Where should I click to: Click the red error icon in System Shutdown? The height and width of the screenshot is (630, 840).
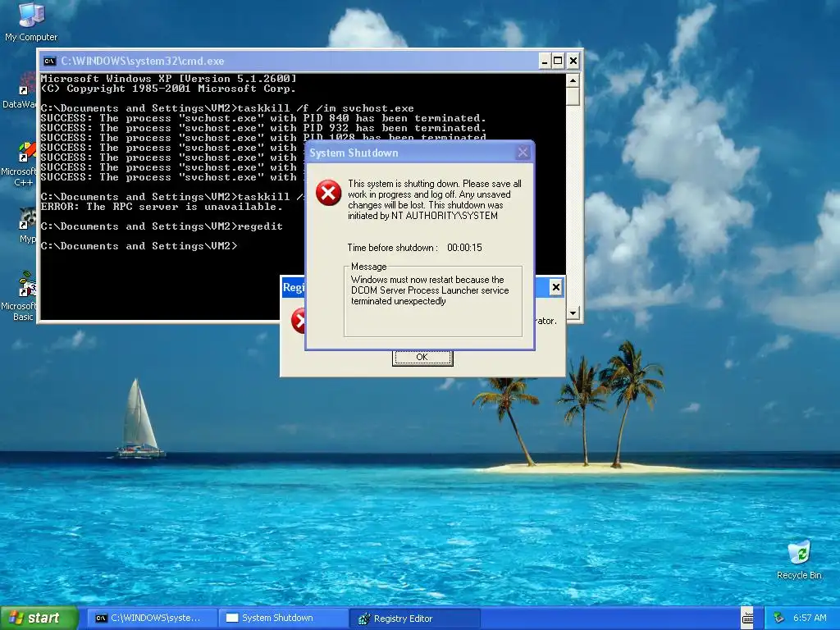(x=328, y=193)
